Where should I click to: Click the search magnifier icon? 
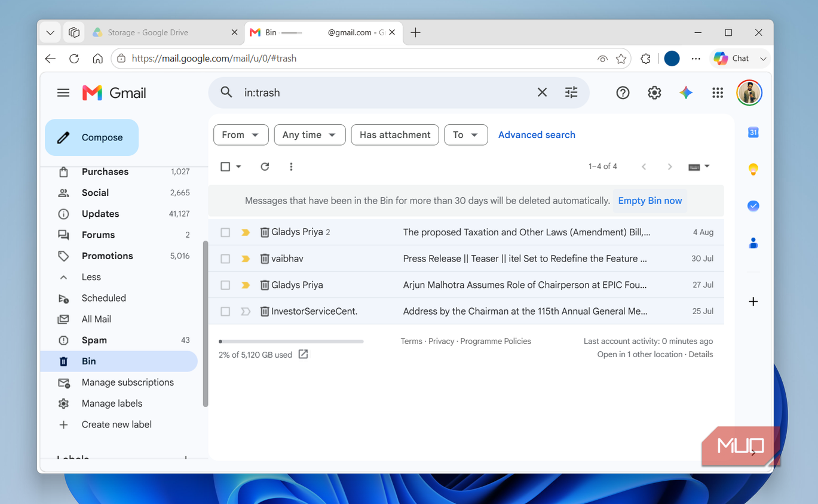click(x=226, y=92)
